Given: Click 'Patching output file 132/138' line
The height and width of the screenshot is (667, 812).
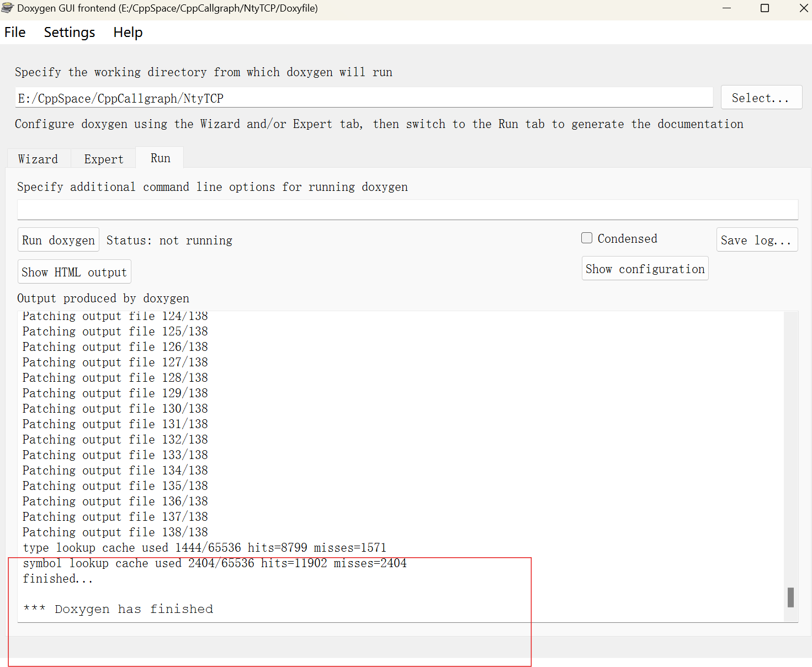Looking at the screenshot, I should (115, 439).
